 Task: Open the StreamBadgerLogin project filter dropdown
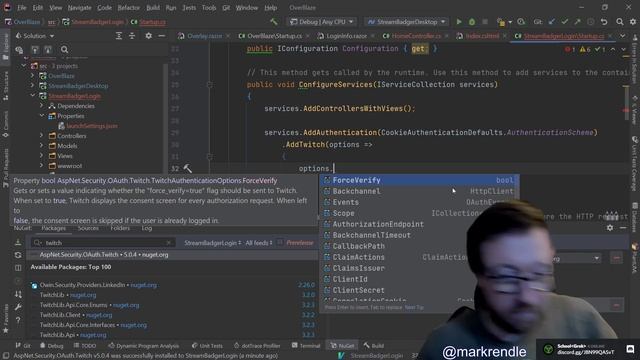(x=213, y=242)
